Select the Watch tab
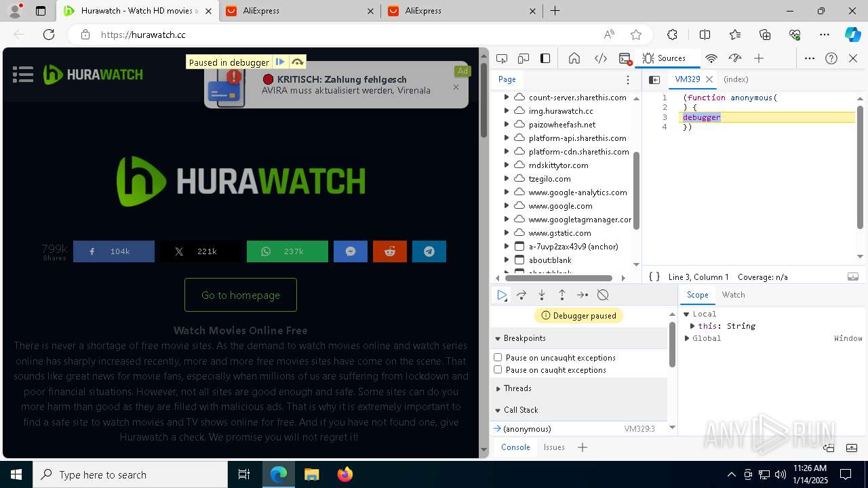This screenshot has width=868, height=488. 733,295
